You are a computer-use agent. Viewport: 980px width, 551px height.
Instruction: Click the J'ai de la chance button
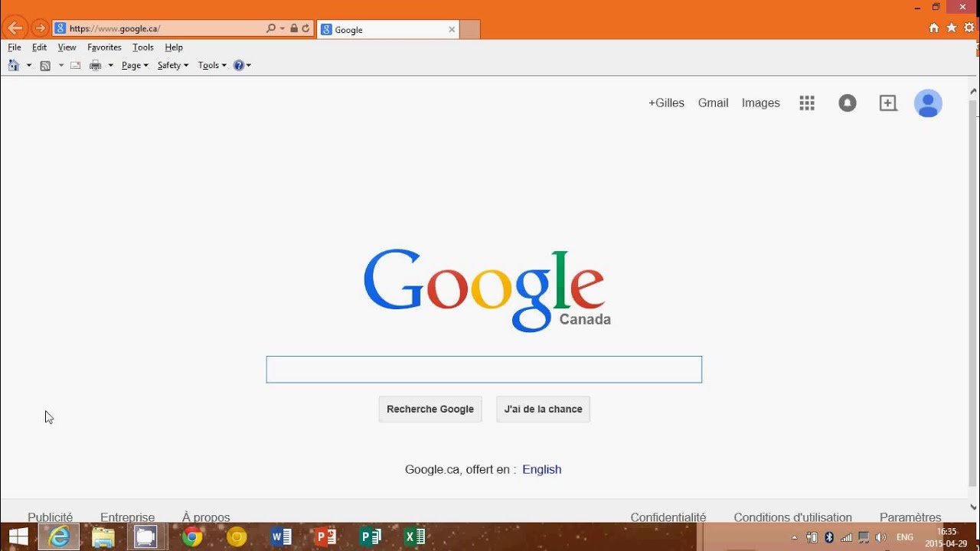tap(543, 409)
